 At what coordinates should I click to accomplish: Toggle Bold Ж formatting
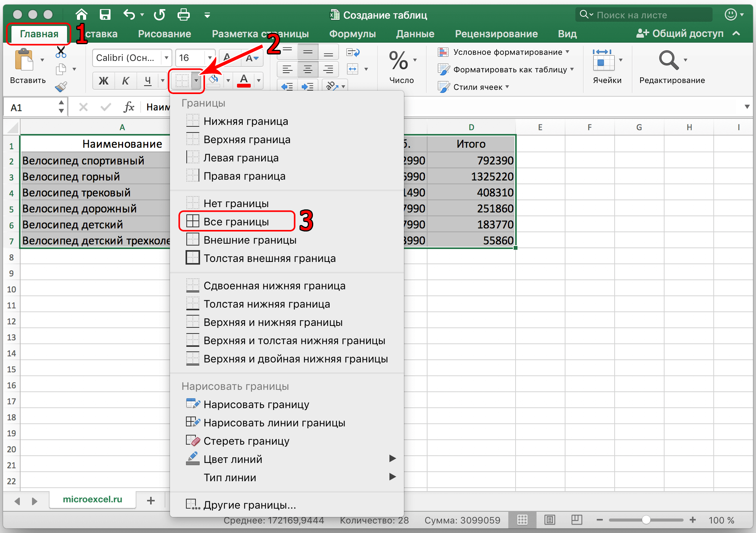103,80
